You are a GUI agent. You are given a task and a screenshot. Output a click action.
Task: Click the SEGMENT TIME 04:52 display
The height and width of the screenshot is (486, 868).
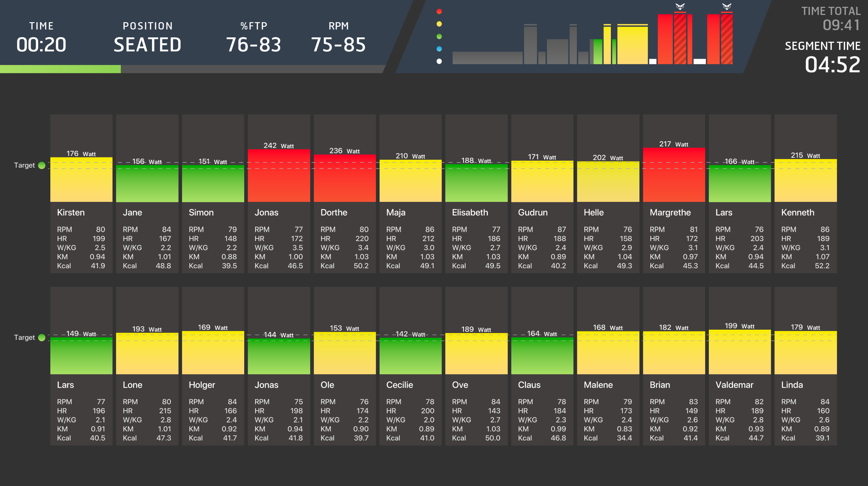pos(832,64)
